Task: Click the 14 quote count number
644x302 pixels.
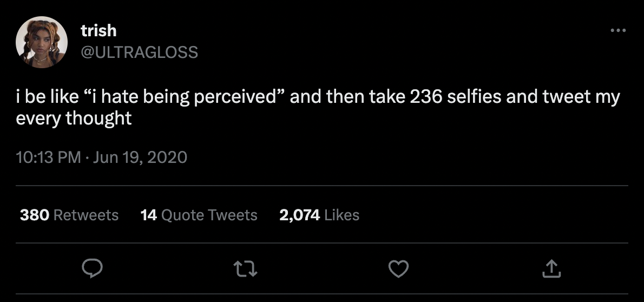Action: pyautogui.click(x=148, y=215)
